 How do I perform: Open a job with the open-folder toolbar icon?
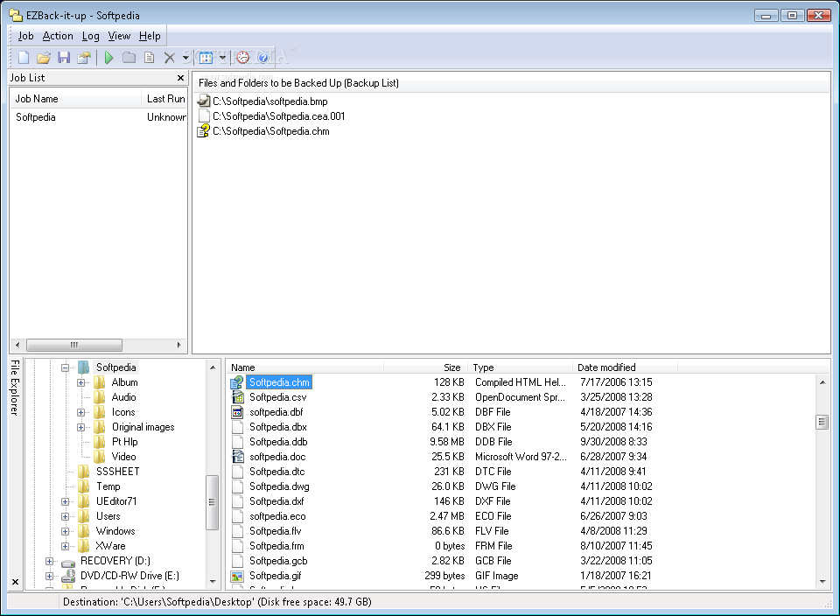click(44, 58)
